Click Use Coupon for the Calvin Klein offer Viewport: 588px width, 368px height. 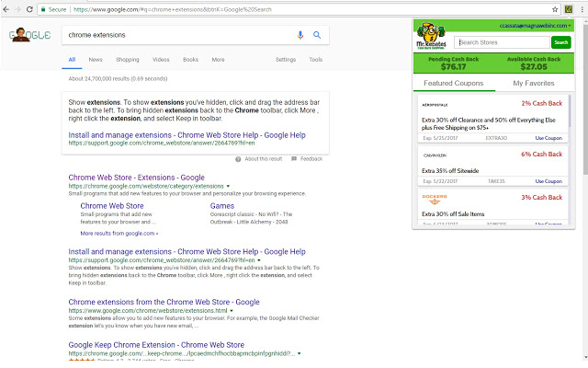pyautogui.click(x=548, y=181)
